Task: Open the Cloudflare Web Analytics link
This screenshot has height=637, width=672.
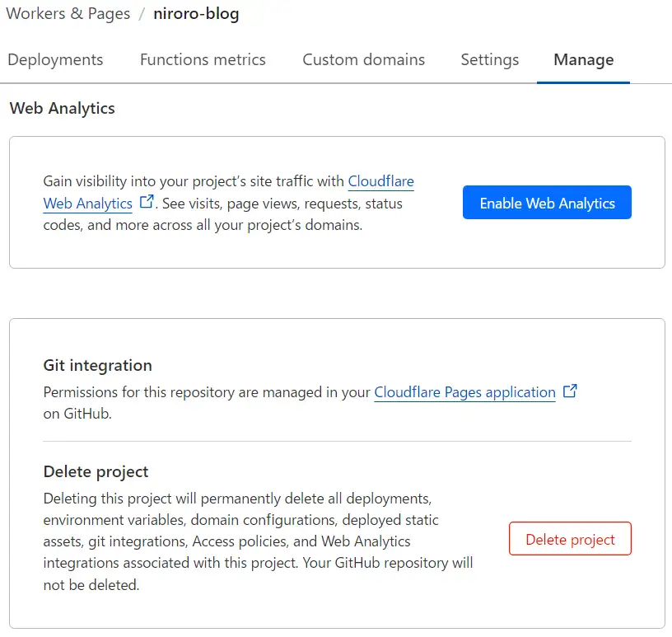Action: click(x=381, y=181)
